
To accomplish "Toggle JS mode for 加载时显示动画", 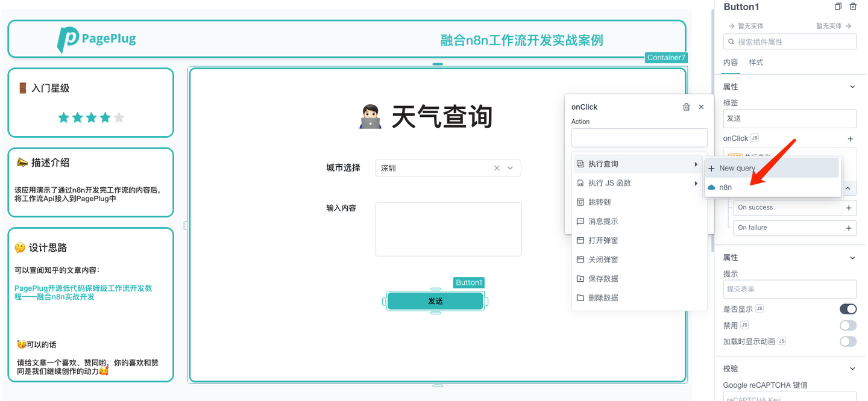I will 782,341.
